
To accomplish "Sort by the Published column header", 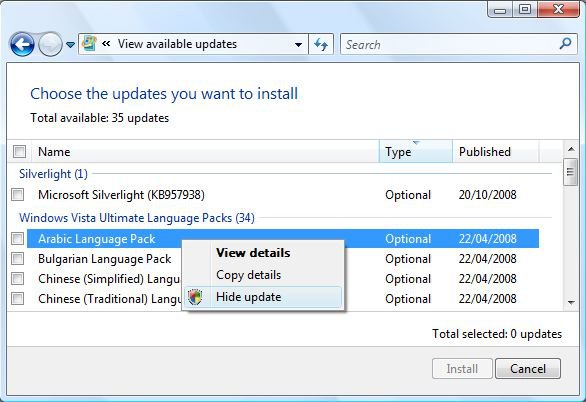I will coord(496,152).
